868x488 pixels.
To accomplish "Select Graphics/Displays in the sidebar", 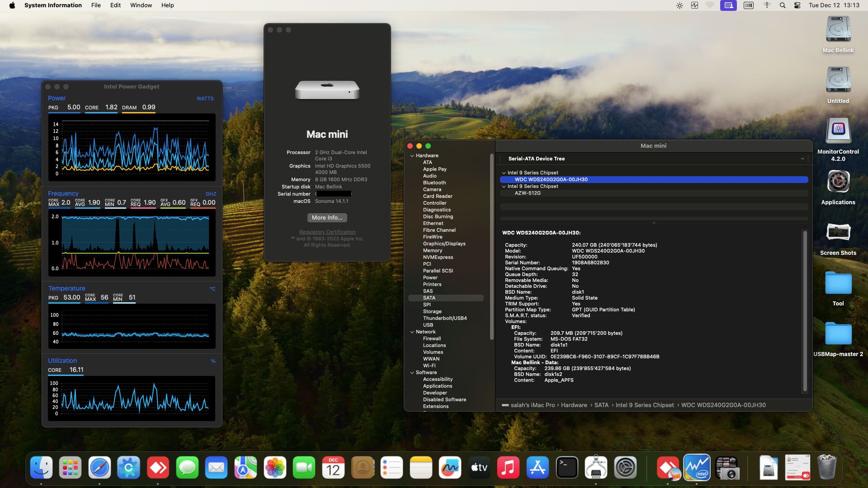I will 444,244.
